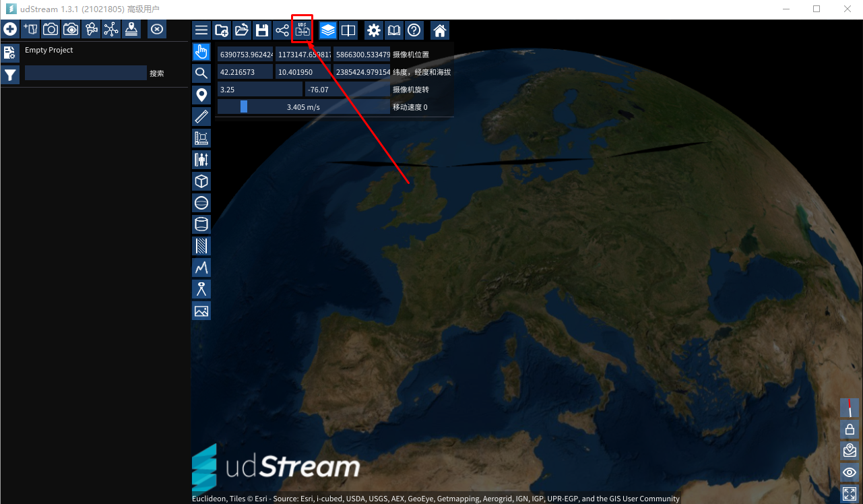Viewport: 863px width, 504px height.
Task: Click the camera viewpoint icon
Action: 51,30
